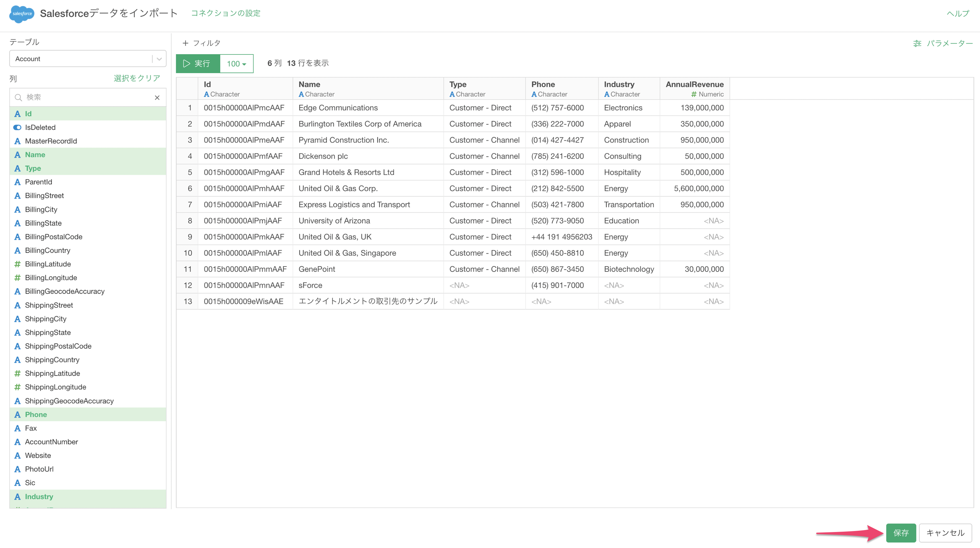Viewport: 980px width, 548px height.
Task: Select the +44 191 4956203 phone cell
Action: pos(562,237)
